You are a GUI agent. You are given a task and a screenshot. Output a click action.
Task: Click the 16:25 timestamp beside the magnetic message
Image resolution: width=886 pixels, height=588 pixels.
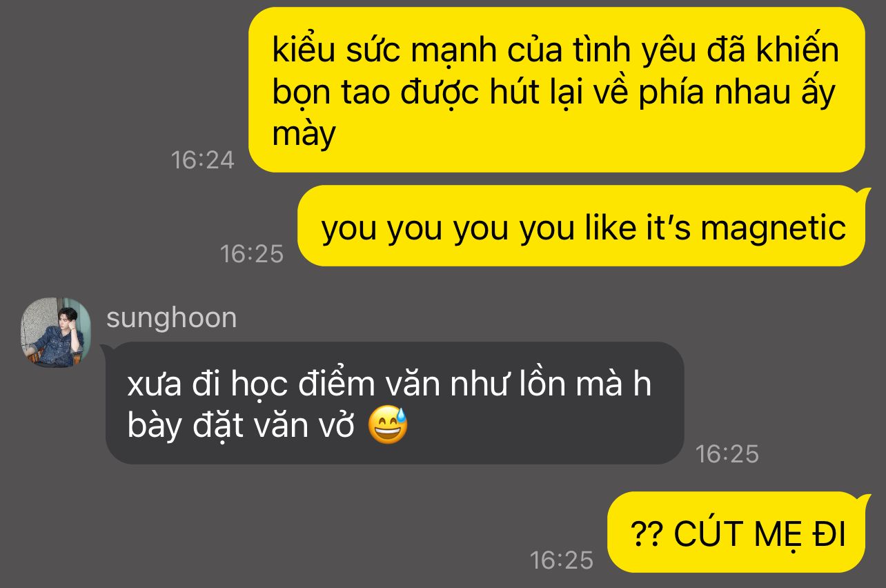(x=252, y=254)
